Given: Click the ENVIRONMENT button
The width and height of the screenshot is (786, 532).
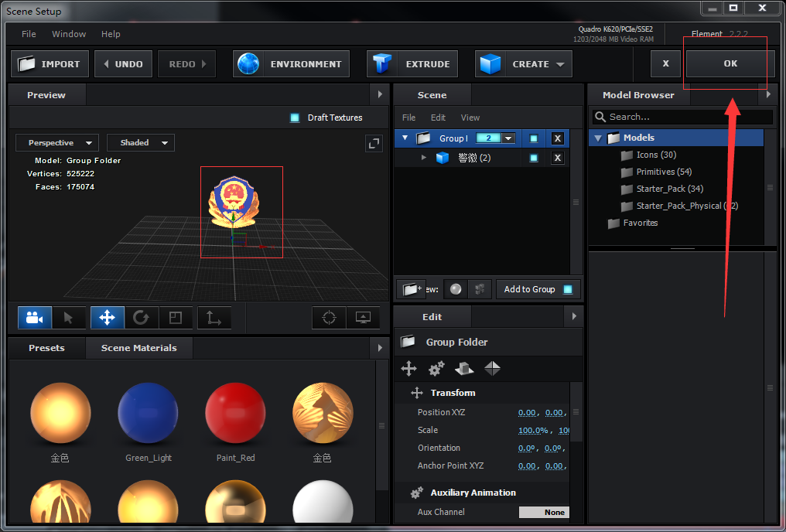Looking at the screenshot, I should (291, 64).
